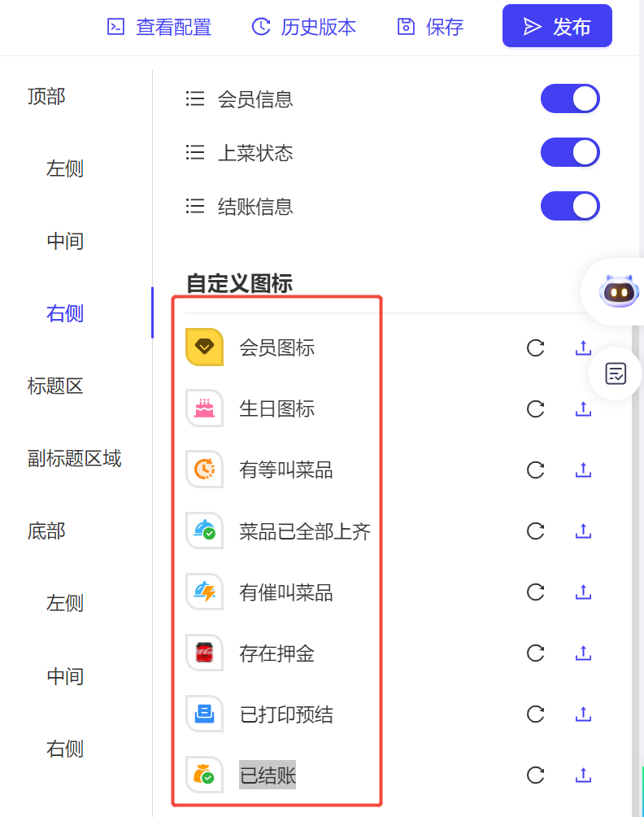Disable the 结账信息 switch
Viewport: 644px width, 817px height.
pos(570,206)
